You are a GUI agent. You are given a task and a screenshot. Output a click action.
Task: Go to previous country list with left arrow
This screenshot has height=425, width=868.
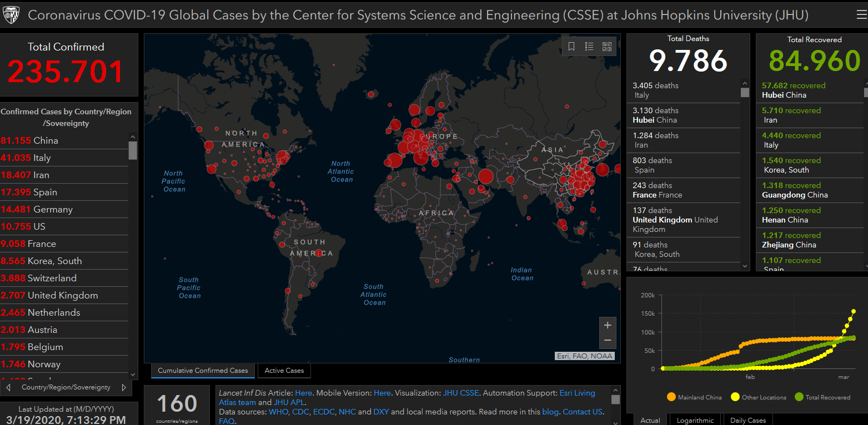coord(8,387)
